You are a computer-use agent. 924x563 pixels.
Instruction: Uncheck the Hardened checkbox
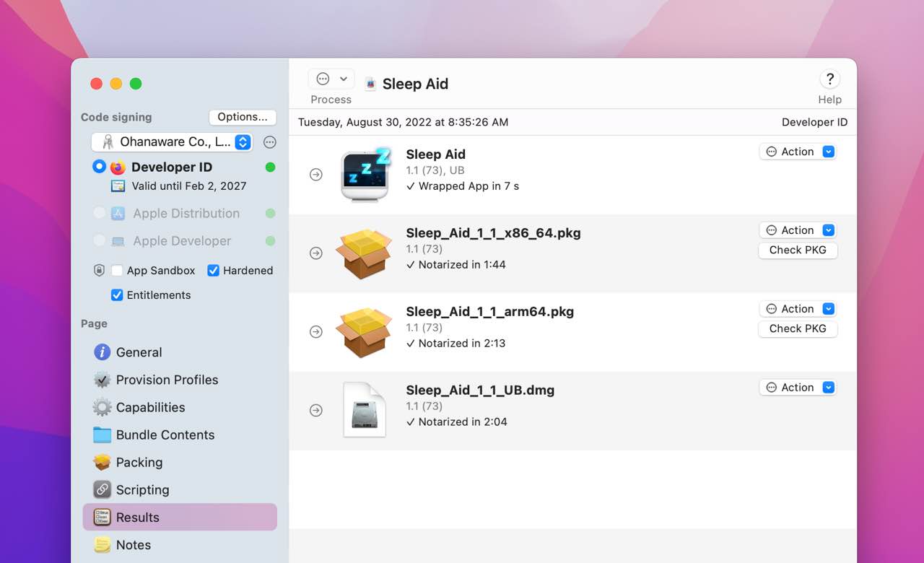[x=213, y=271]
